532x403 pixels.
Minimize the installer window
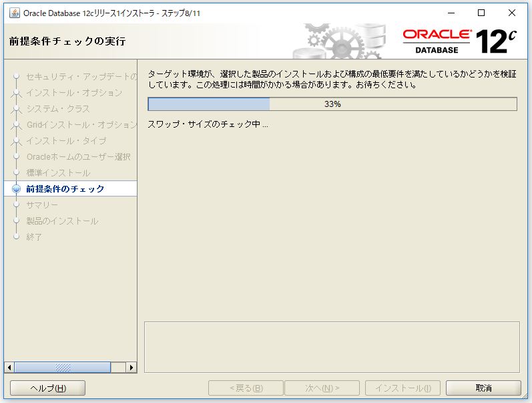[x=451, y=13]
